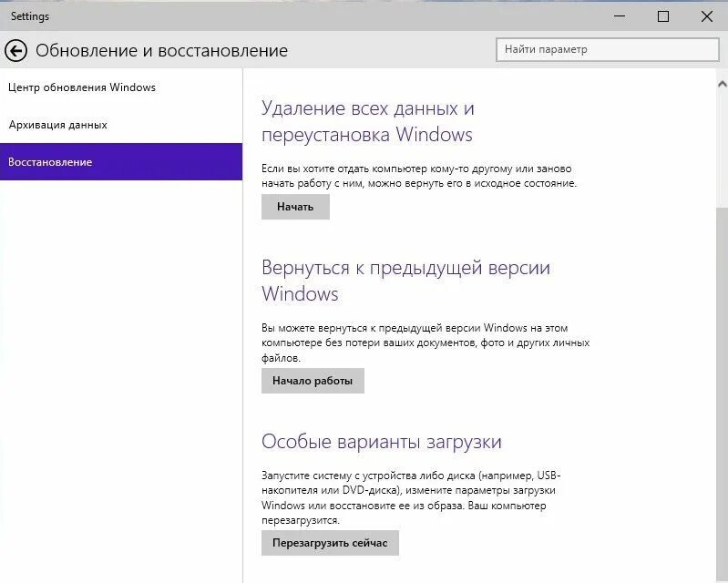Go back using the circled arrow icon
This screenshot has height=583, width=728.
pyautogui.click(x=15, y=50)
